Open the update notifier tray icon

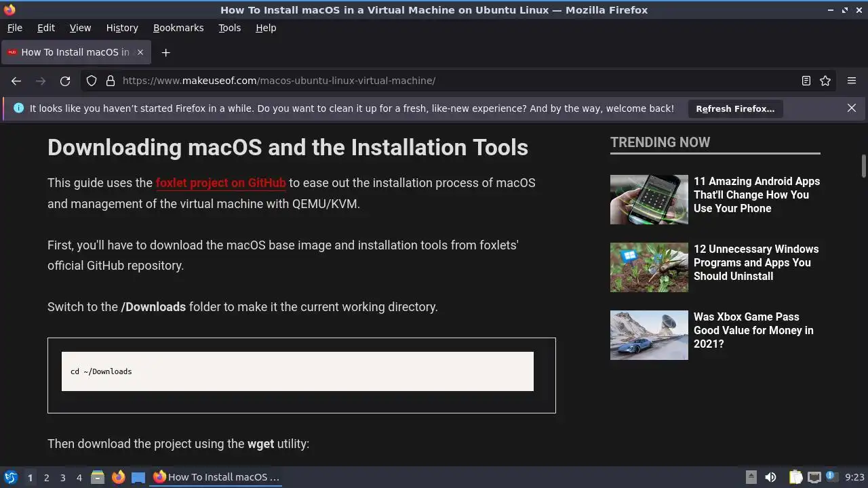(x=831, y=476)
